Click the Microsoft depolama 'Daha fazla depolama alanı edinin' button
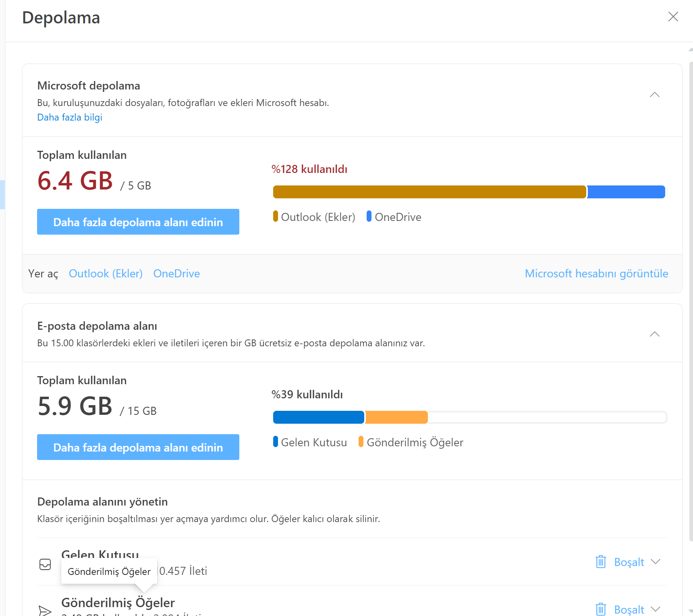 [138, 222]
